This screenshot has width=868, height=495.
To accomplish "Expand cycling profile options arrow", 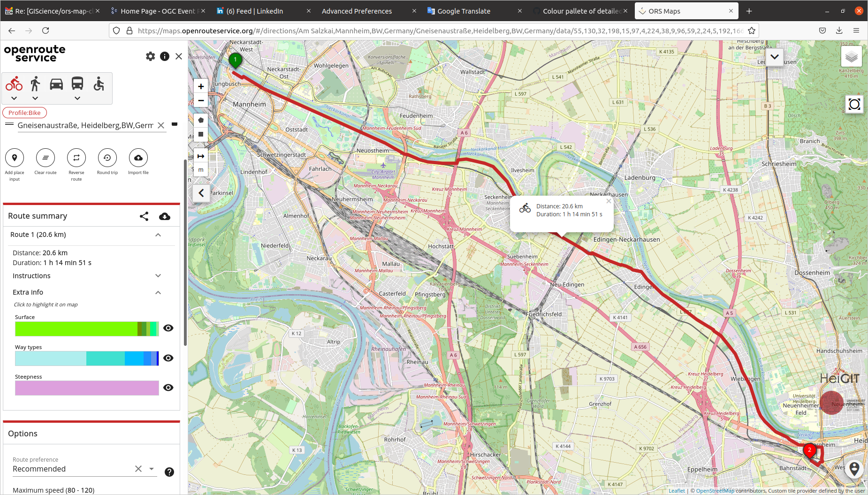I will click(14, 98).
